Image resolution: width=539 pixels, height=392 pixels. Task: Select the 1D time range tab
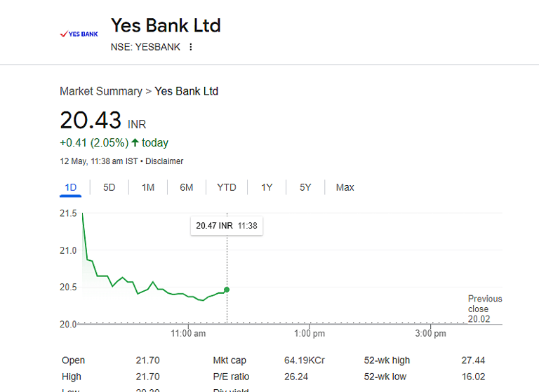coord(70,187)
